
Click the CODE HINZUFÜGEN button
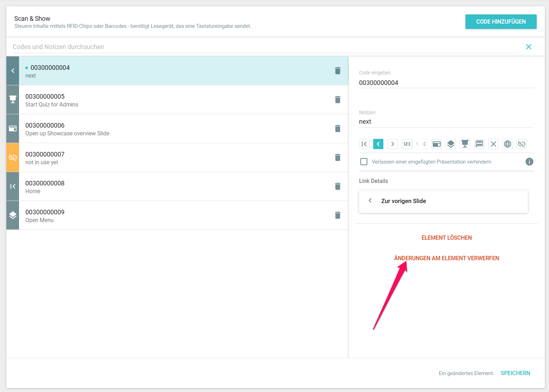[501, 22]
